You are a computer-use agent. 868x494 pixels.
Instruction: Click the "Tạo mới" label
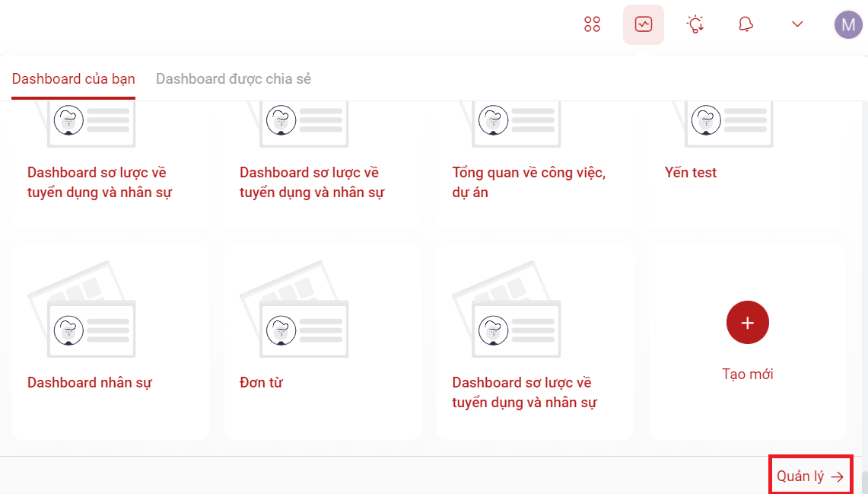[x=747, y=374]
